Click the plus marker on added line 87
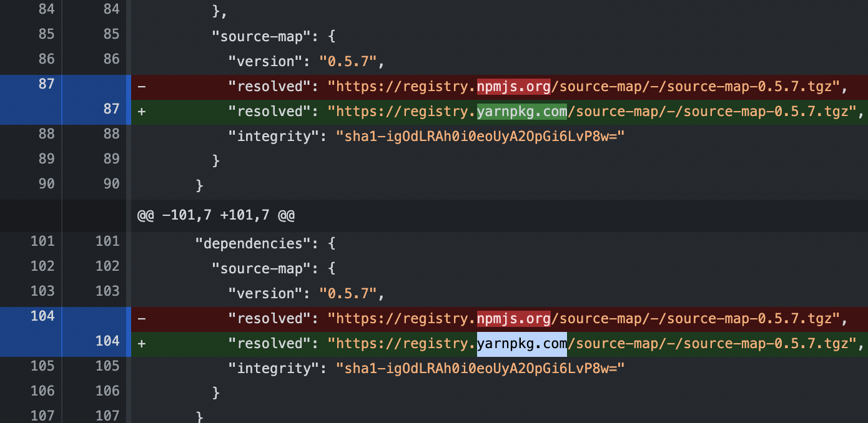 (141, 112)
